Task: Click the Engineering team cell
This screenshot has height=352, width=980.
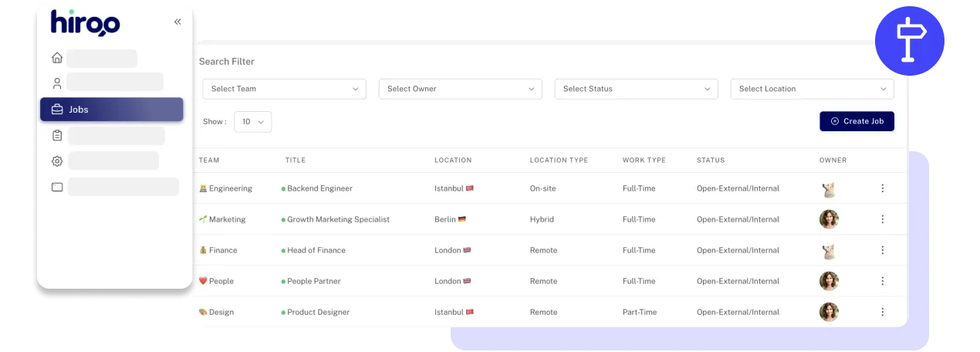Action: pos(225,188)
